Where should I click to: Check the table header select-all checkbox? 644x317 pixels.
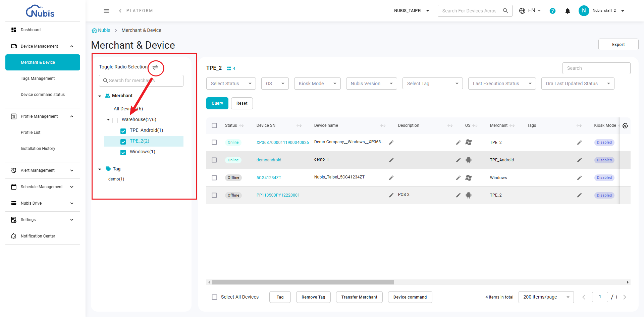pos(214,125)
